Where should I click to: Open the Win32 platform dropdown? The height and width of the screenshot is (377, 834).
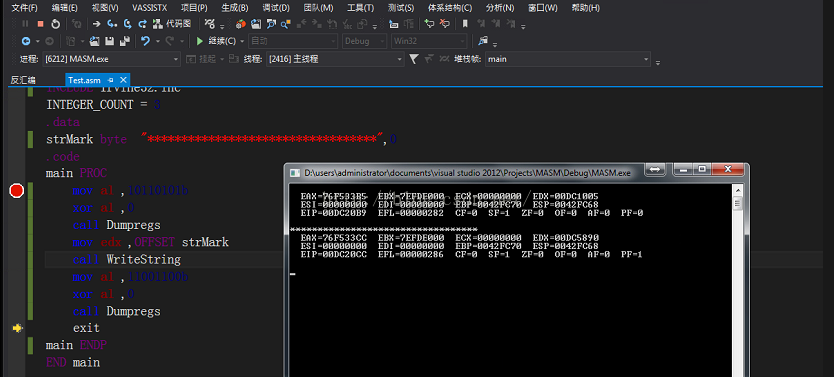429,41
